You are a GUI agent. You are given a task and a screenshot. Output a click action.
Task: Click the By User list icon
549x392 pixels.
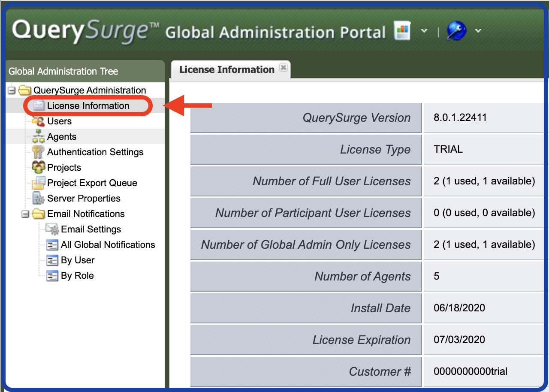click(52, 260)
